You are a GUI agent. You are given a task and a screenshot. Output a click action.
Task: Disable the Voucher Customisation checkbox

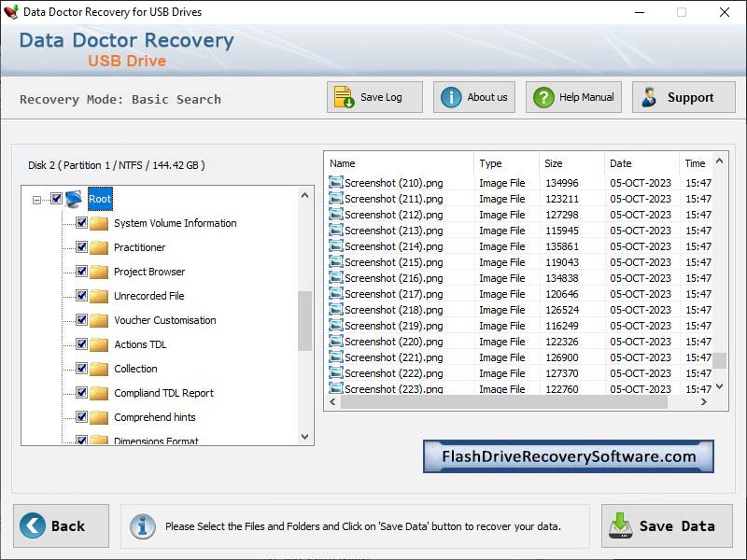(x=80, y=320)
